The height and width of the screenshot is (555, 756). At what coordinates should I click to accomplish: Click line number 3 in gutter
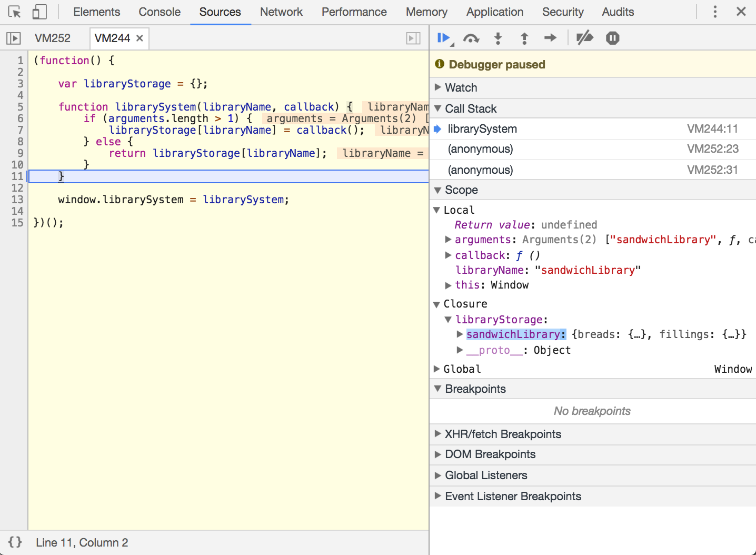21,84
